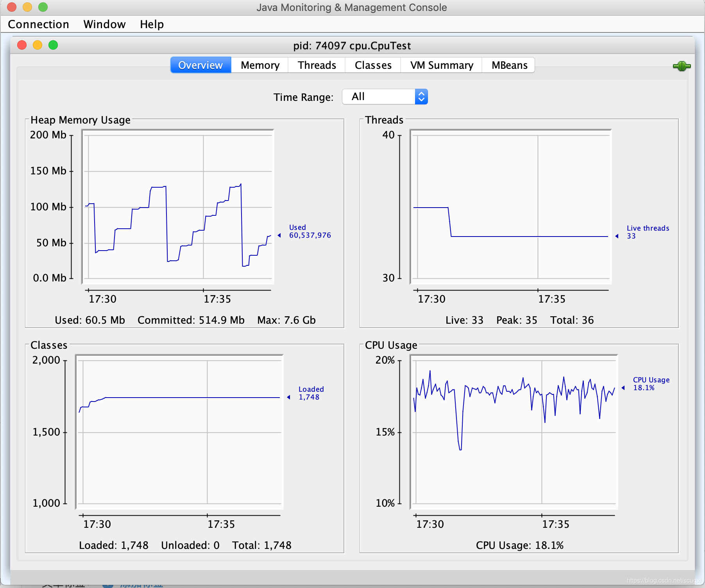Click the Threads chart plot
The image size is (705, 588).
(511, 207)
